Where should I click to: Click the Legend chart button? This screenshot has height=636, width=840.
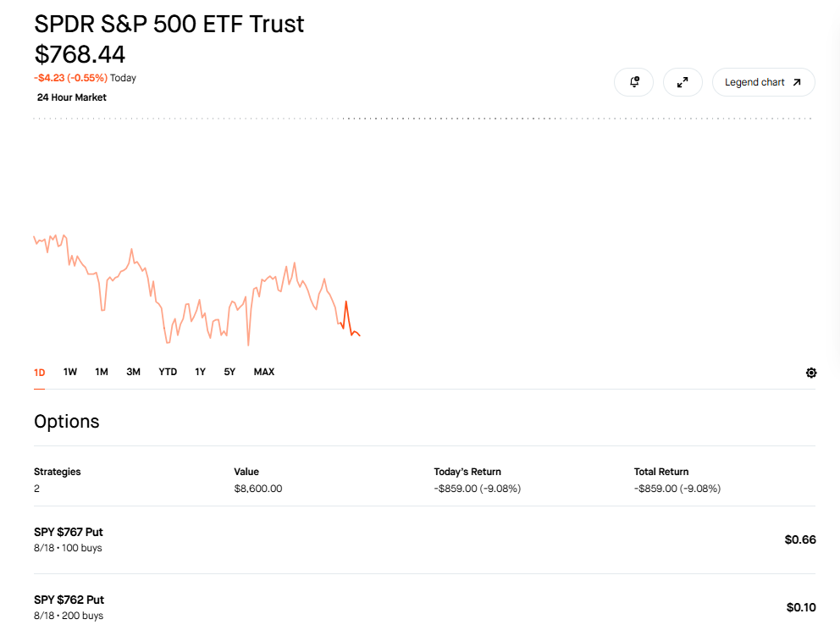click(x=764, y=82)
